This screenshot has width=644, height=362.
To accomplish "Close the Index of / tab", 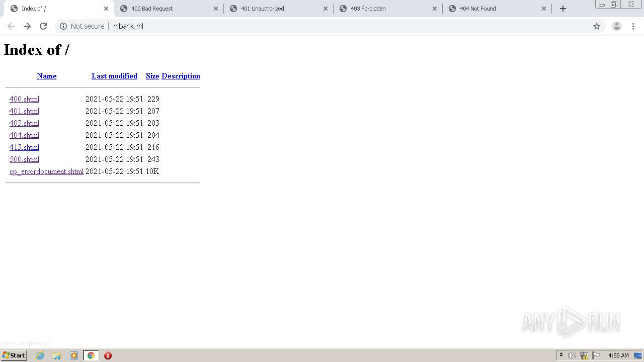I will (106, 9).
